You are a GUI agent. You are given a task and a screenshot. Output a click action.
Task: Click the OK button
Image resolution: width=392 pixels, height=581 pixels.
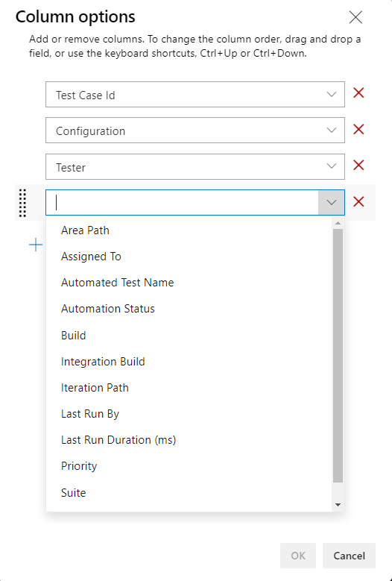[298, 556]
